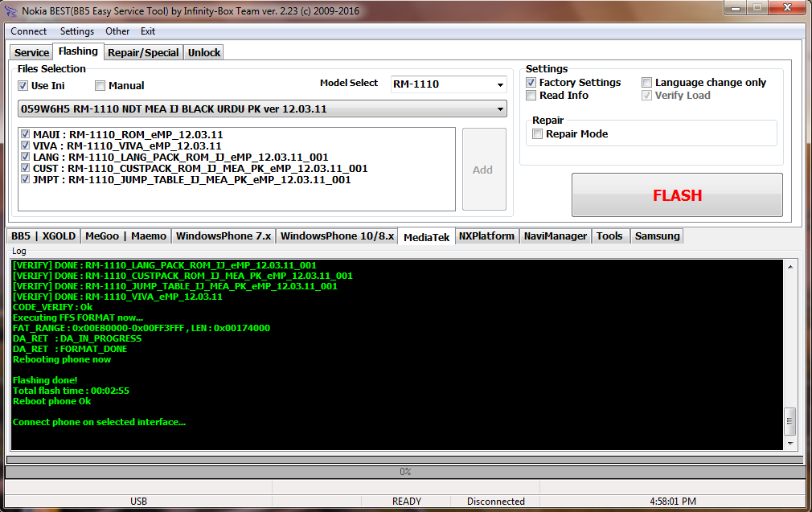
Task: Uncheck Factory Settings option
Action: click(x=531, y=82)
